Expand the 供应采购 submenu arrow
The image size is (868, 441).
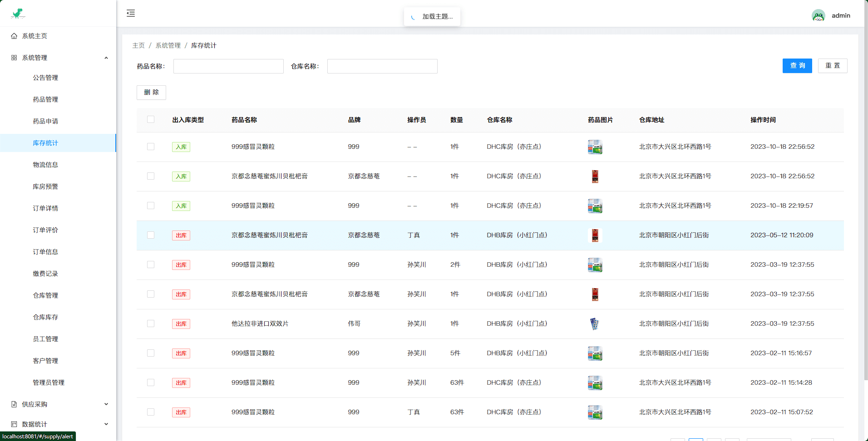[x=106, y=404]
